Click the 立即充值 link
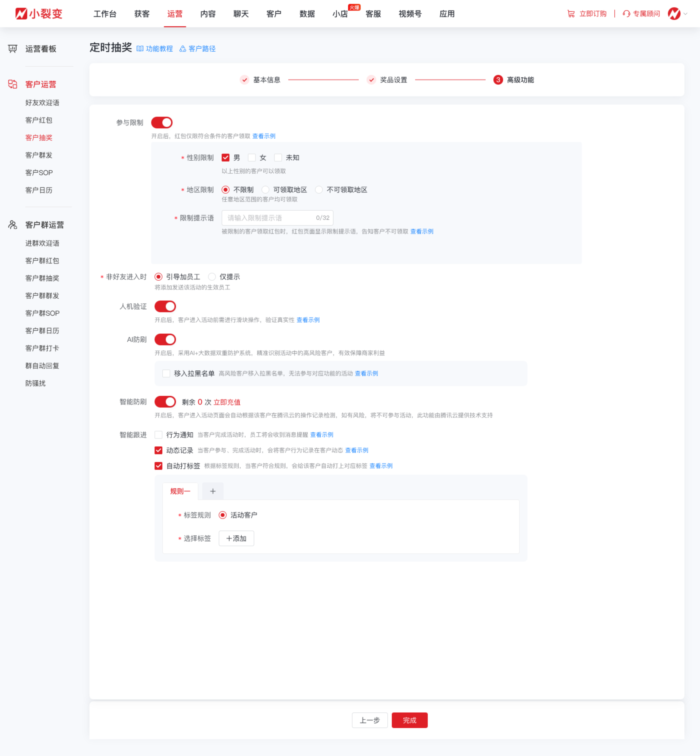This screenshot has width=700, height=756. (x=227, y=402)
